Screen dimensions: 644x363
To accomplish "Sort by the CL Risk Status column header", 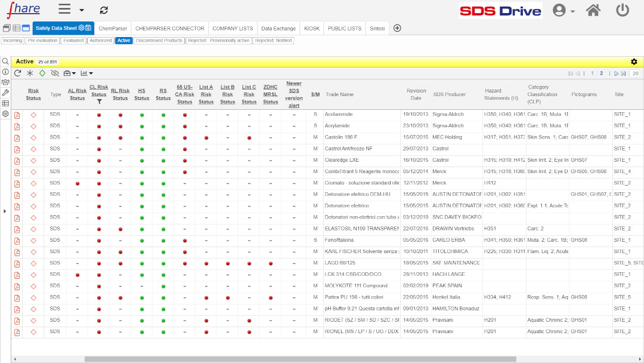I will [x=99, y=90].
